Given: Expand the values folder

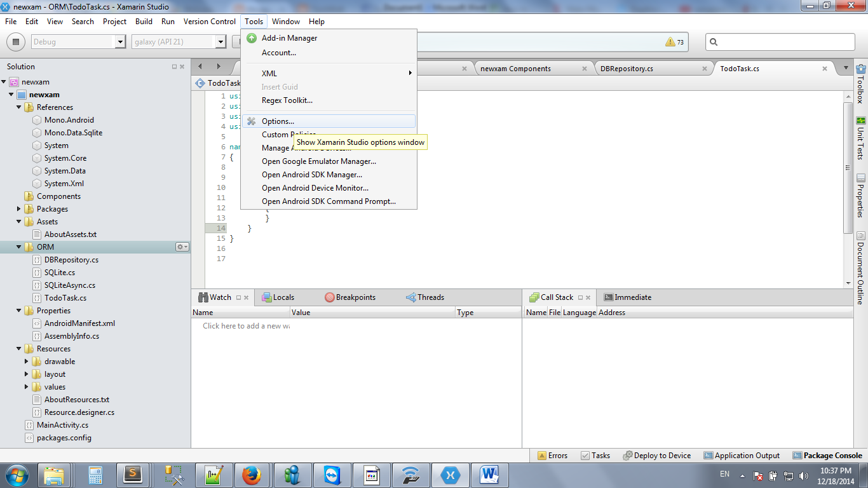Looking at the screenshot, I should pyautogui.click(x=27, y=387).
